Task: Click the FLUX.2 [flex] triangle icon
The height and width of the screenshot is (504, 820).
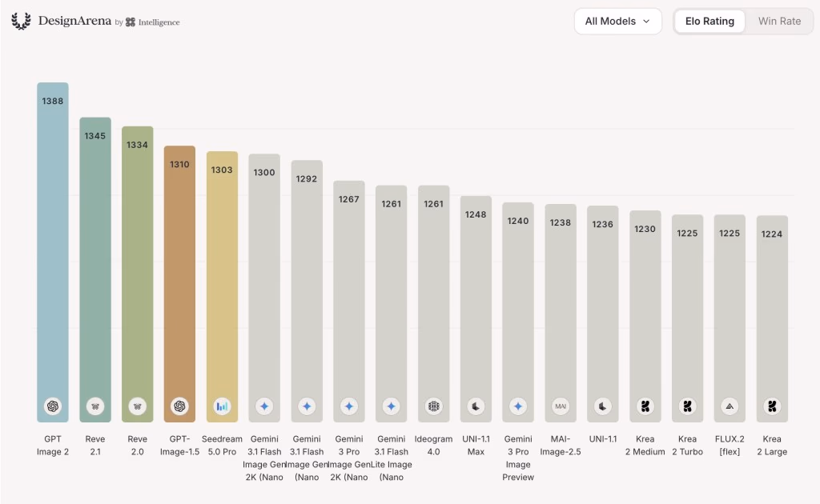Action: (x=730, y=406)
